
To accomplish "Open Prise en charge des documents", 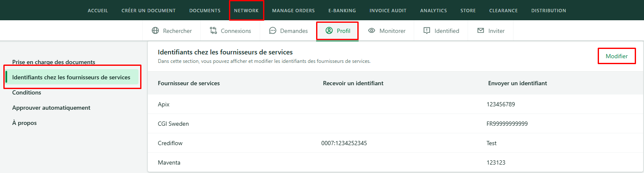I will click(x=53, y=62).
